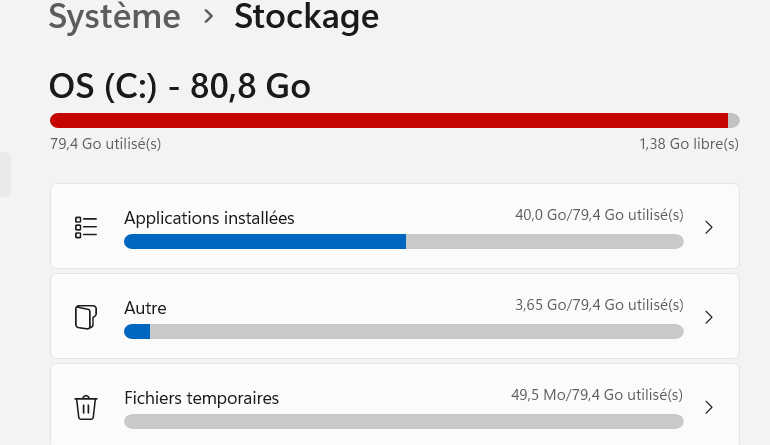Click the 40,0 Go/79,4 Go size text

[597, 214]
